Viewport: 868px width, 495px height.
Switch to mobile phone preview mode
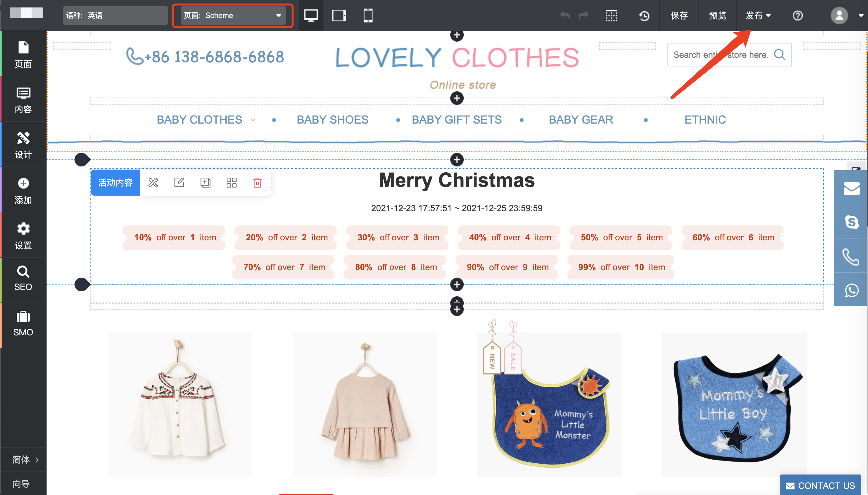tap(368, 15)
